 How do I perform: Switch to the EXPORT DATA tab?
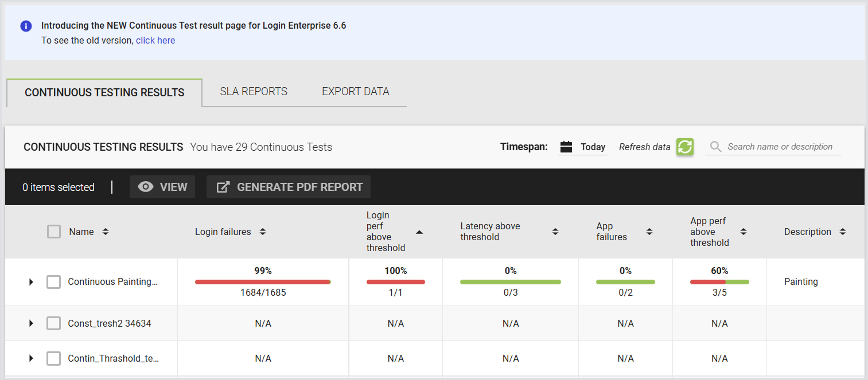point(356,92)
